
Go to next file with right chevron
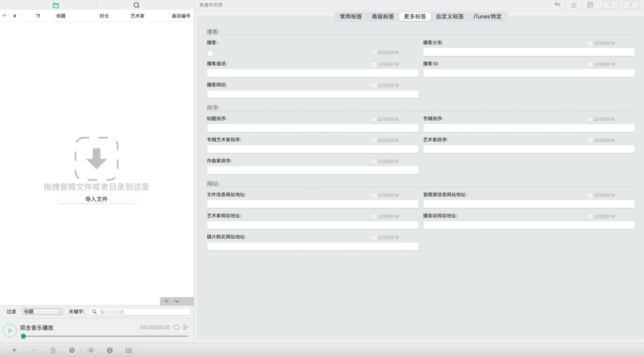point(631,5)
